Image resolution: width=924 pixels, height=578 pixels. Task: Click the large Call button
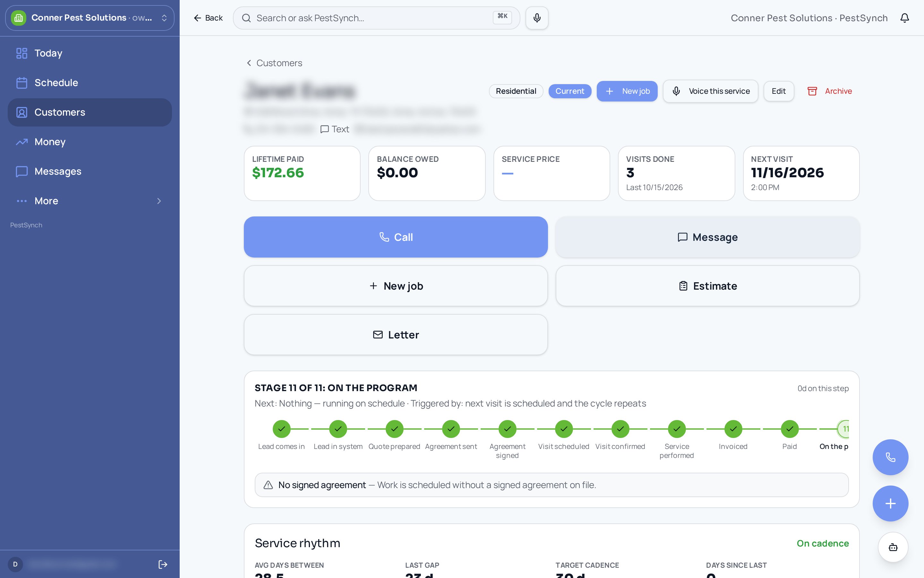click(396, 237)
